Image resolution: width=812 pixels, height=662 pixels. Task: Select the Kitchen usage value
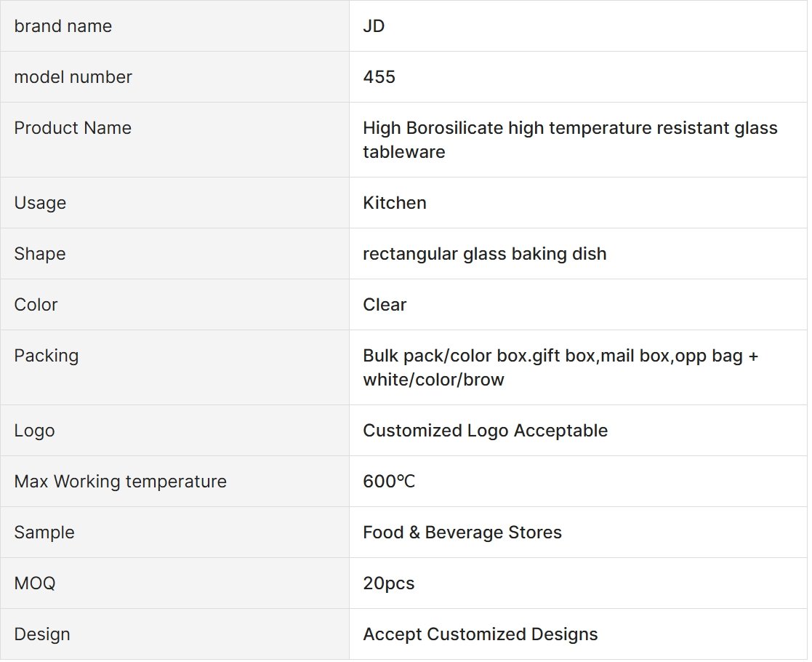click(395, 203)
